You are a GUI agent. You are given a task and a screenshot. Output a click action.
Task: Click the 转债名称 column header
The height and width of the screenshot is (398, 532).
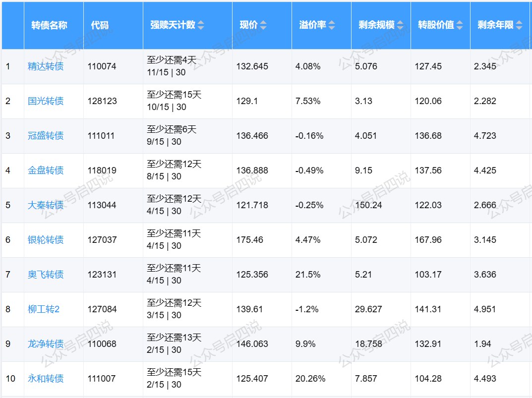(x=50, y=25)
